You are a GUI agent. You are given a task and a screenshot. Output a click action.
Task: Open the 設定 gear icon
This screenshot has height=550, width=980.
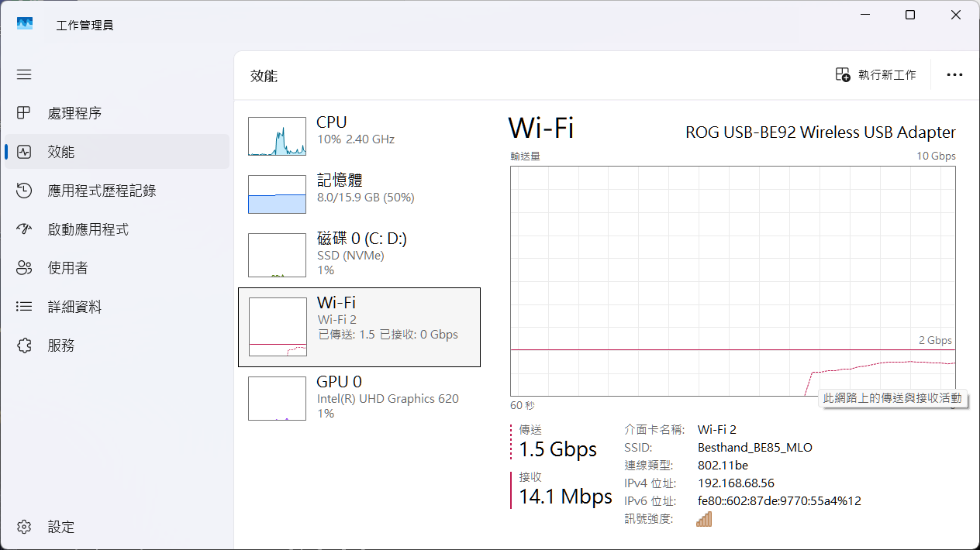click(x=24, y=527)
